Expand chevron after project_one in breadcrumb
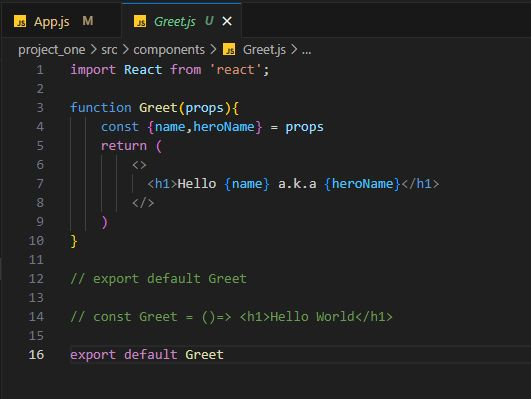 (x=93, y=50)
